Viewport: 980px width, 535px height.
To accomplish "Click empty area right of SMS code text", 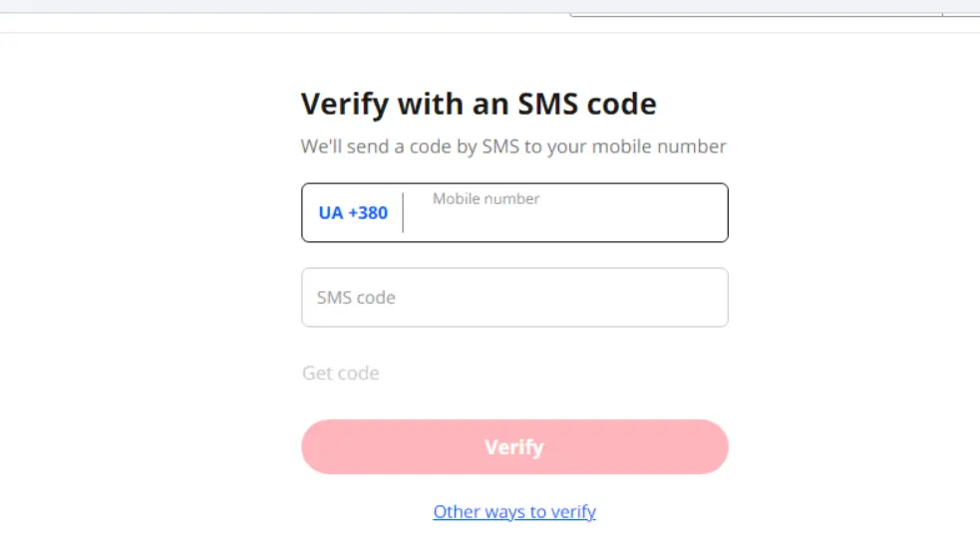I will [561, 297].
